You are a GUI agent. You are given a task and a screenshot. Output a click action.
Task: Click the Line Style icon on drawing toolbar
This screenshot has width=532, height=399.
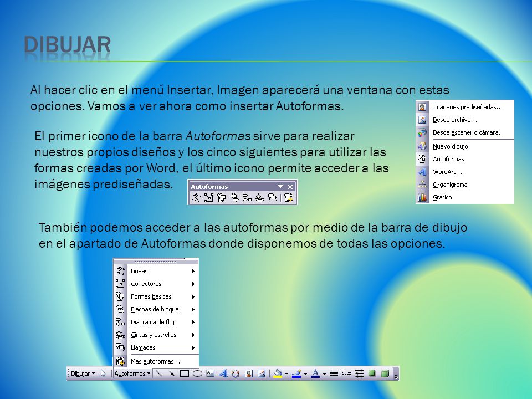334,374
